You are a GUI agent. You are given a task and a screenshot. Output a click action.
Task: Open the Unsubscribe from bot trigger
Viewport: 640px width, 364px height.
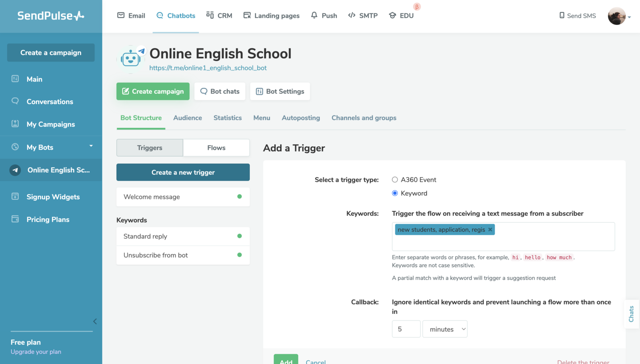(x=183, y=255)
